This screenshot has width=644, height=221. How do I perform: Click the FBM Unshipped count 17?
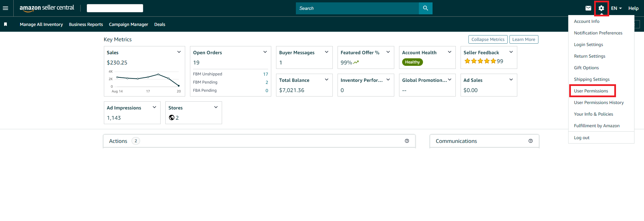(265, 74)
